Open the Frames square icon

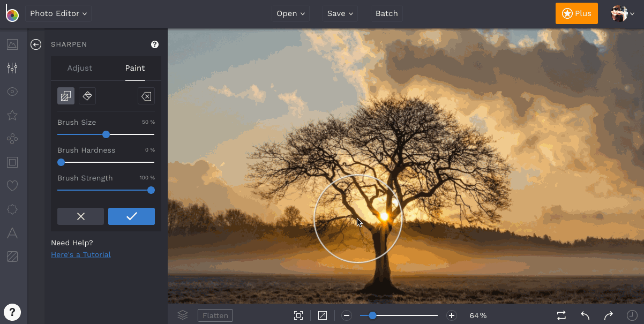(x=12, y=162)
